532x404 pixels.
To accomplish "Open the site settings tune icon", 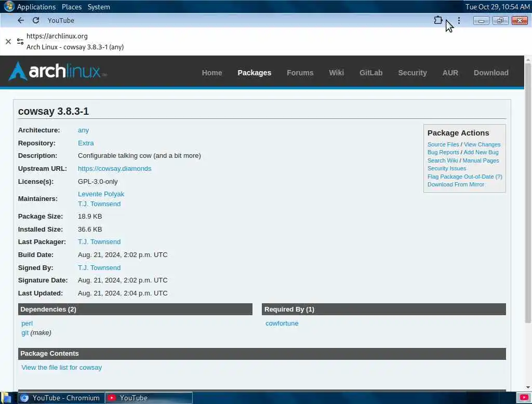I will pyautogui.click(x=20, y=42).
